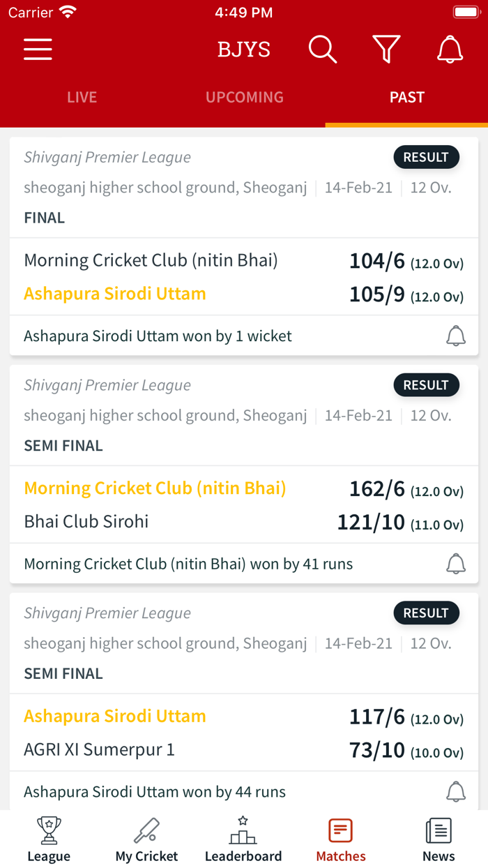Tap RESULT badge on the Final match
Image resolution: width=488 pixels, height=868 pixels.
pyautogui.click(x=426, y=157)
